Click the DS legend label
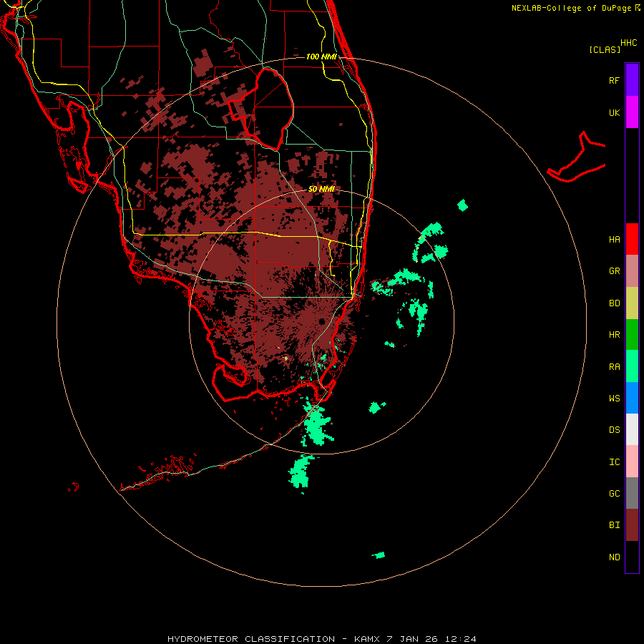 click(614, 430)
